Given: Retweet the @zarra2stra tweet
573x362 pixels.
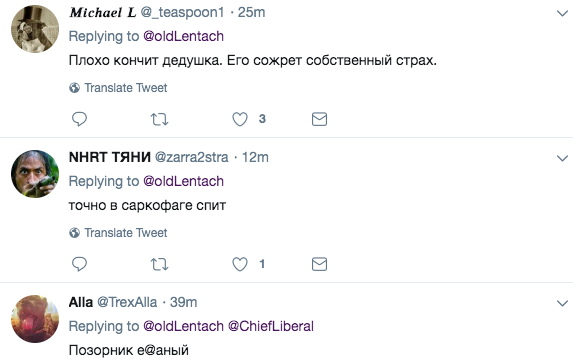Looking at the screenshot, I should click(x=159, y=264).
